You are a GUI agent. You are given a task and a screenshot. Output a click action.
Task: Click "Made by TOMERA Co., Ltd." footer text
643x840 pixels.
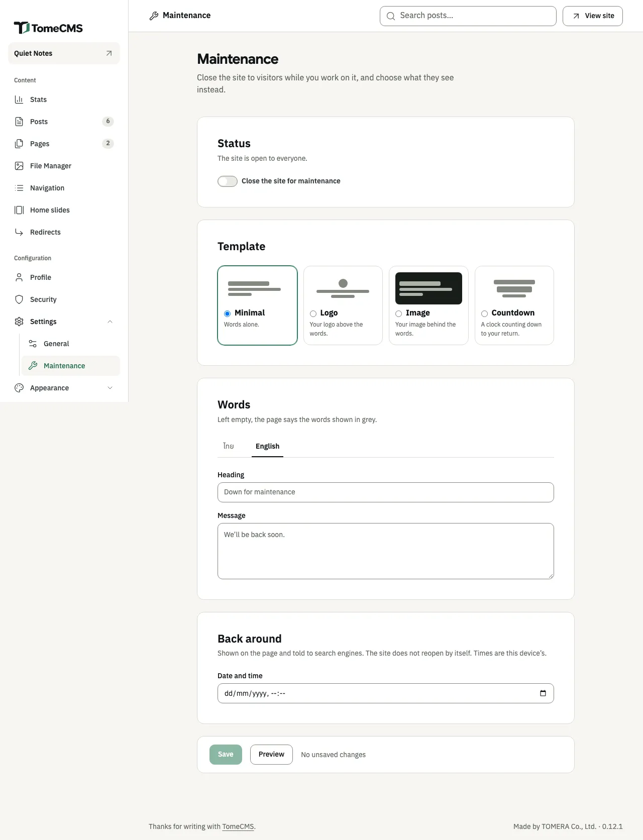pyautogui.click(x=555, y=826)
